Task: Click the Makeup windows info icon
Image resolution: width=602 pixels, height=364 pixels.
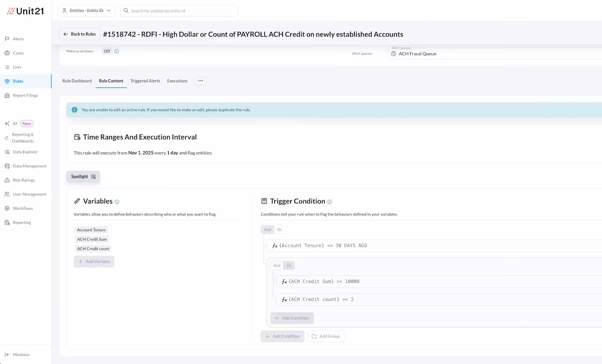Action: coord(117,51)
